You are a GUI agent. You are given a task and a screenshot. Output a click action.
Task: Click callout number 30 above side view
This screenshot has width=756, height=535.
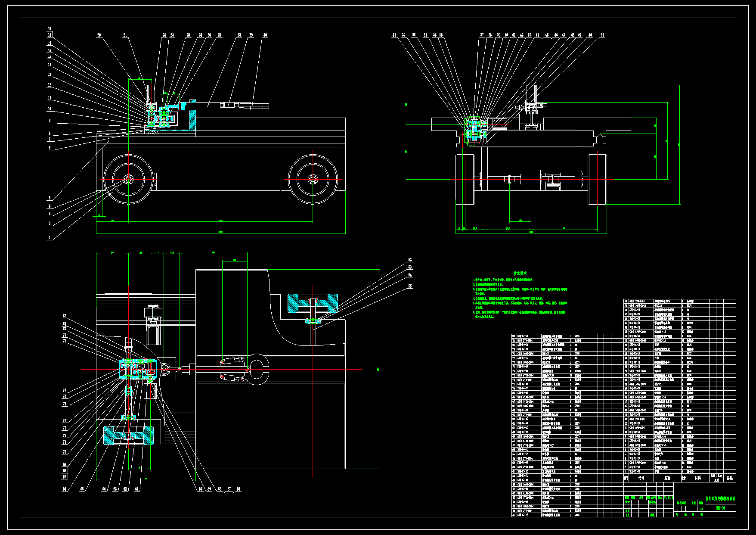[x=265, y=35]
